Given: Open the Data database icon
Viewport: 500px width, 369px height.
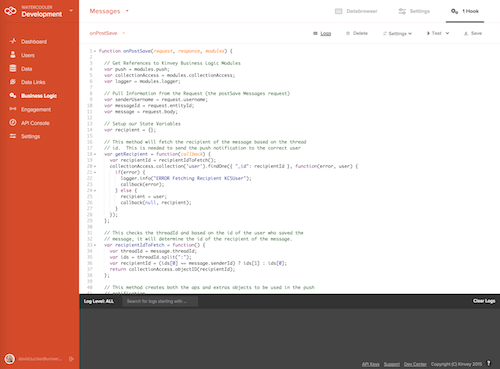Looking at the screenshot, I should point(13,68).
